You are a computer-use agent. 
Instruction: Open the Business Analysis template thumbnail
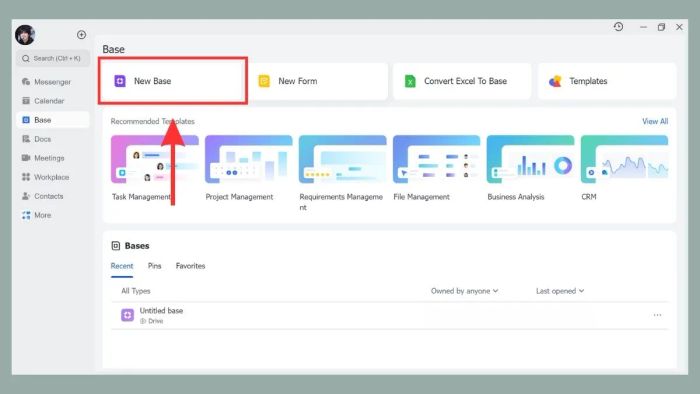530,159
